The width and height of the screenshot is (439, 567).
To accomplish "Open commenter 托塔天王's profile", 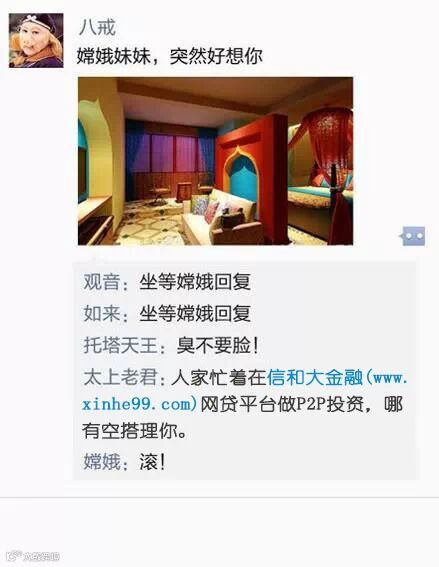I will pyautogui.click(x=120, y=345).
